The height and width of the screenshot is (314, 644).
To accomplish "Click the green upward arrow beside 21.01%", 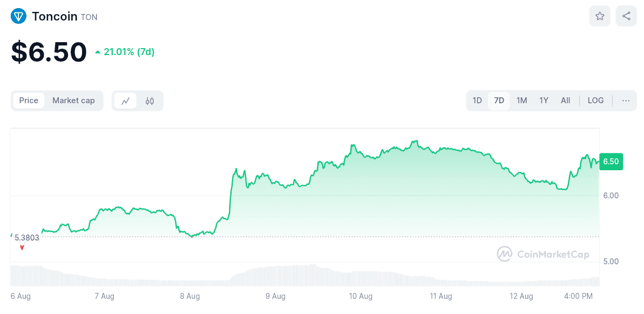I will tap(98, 52).
